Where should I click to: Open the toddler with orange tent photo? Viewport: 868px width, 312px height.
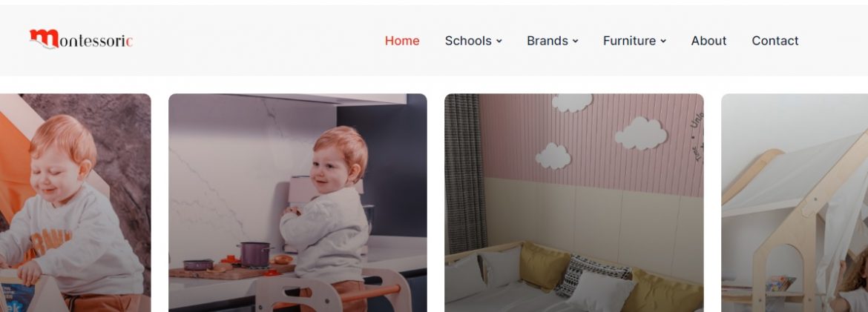[75, 202]
